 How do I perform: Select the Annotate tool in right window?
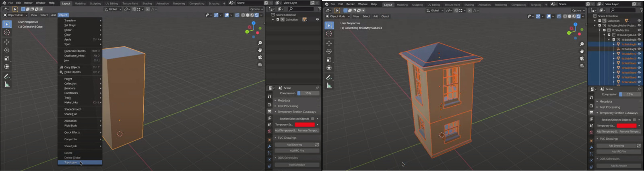[329, 77]
